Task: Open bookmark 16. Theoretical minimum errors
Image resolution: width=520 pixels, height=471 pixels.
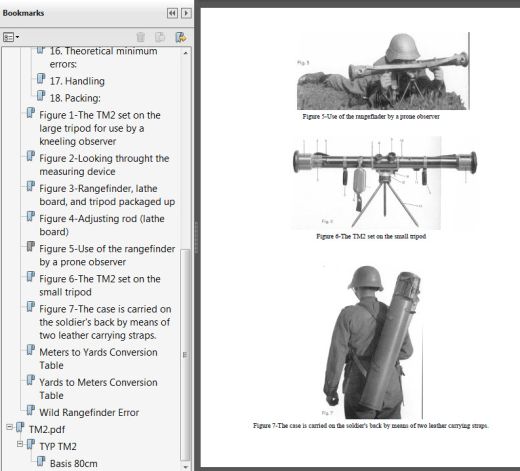Action: pos(103,57)
